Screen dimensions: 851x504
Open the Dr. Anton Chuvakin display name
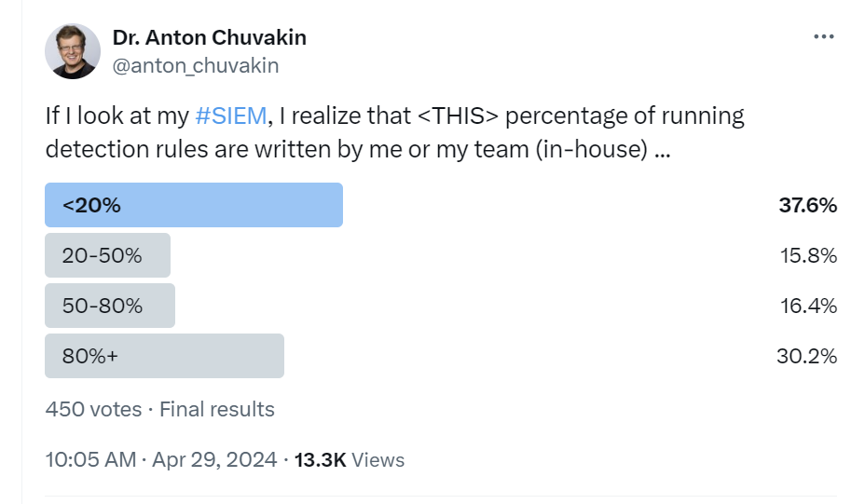point(210,37)
